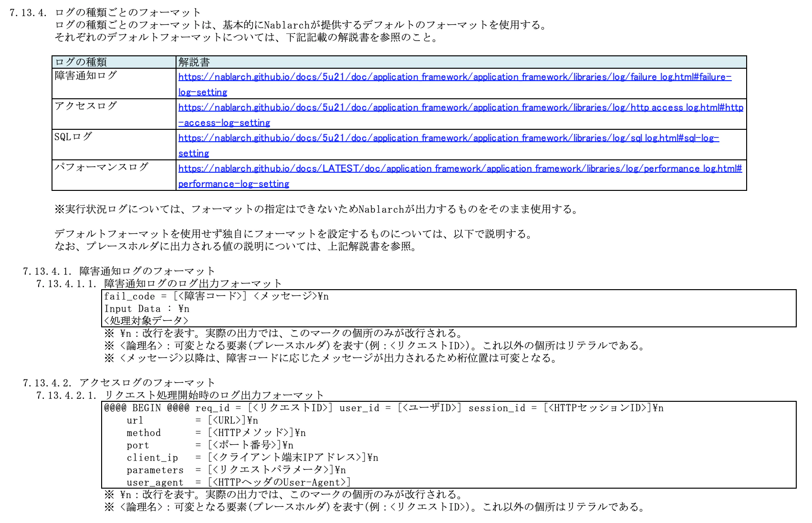Click the 障害通知ログ table cell
This screenshot has height=523, width=812.
point(114,84)
